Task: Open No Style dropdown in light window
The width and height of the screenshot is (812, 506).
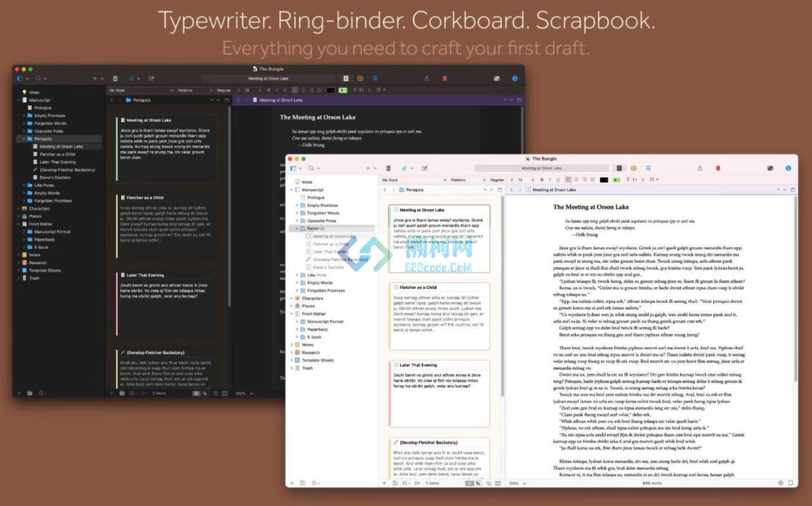Action: point(414,180)
